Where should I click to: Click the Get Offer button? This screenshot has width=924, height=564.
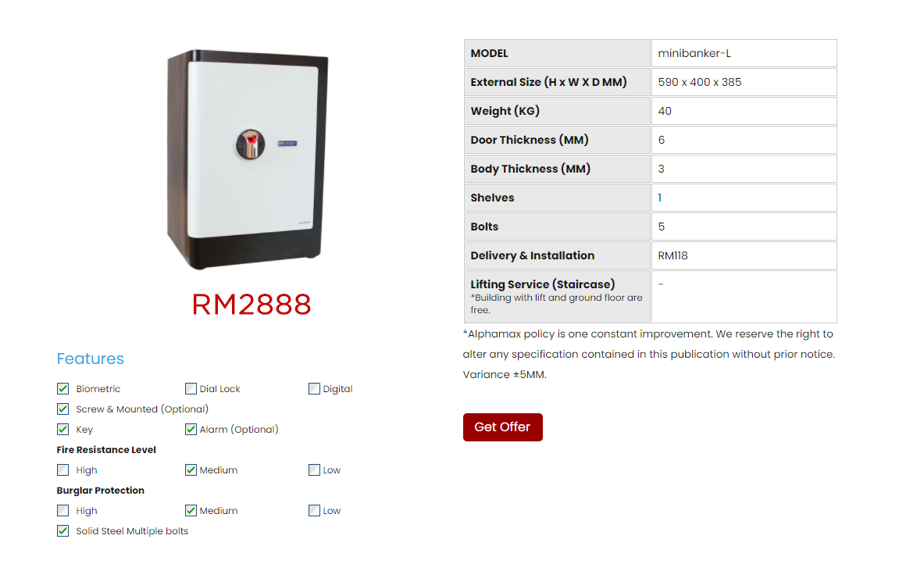coord(503,427)
